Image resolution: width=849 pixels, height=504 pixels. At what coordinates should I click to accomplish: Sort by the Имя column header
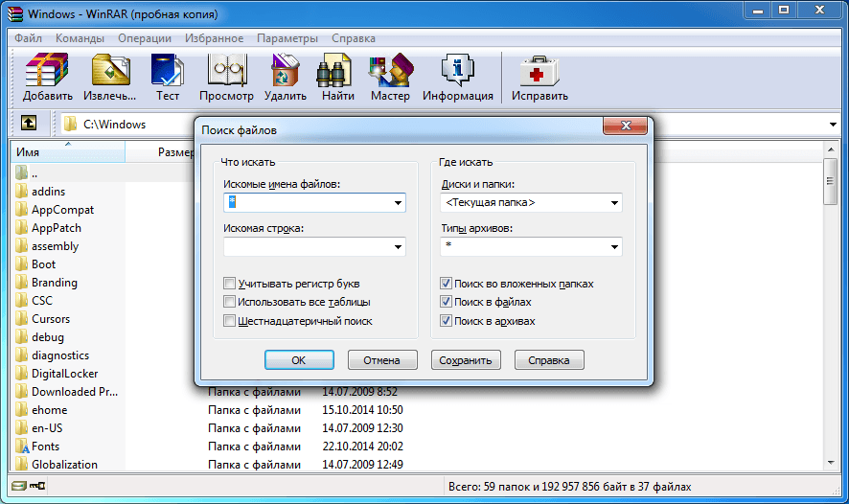(x=68, y=152)
